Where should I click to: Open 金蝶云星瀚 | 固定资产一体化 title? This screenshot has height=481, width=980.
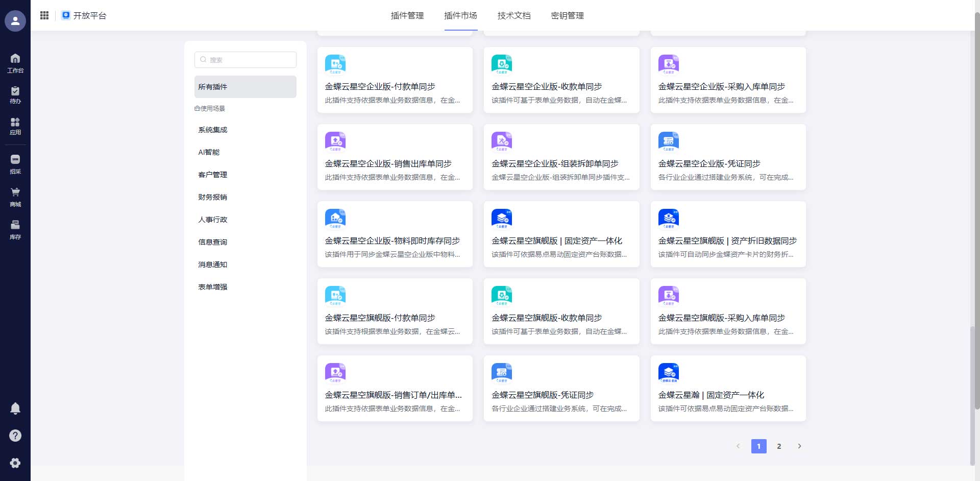click(711, 395)
